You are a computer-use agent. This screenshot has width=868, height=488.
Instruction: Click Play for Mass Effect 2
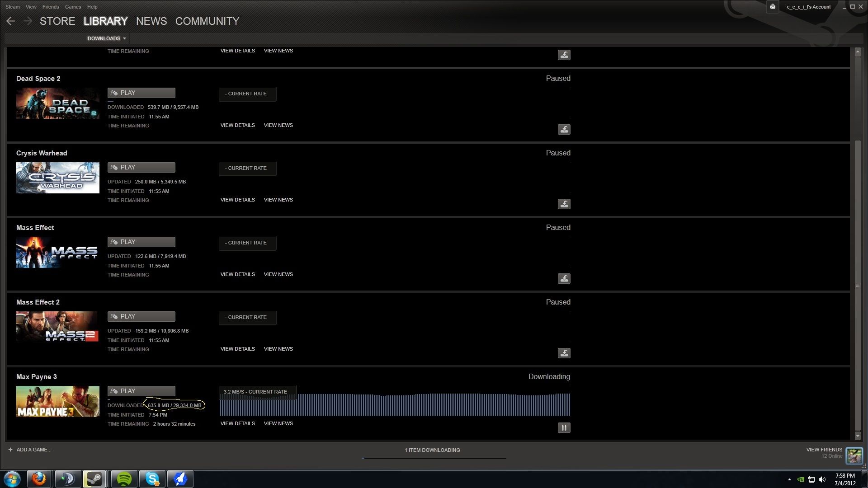[142, 316]
